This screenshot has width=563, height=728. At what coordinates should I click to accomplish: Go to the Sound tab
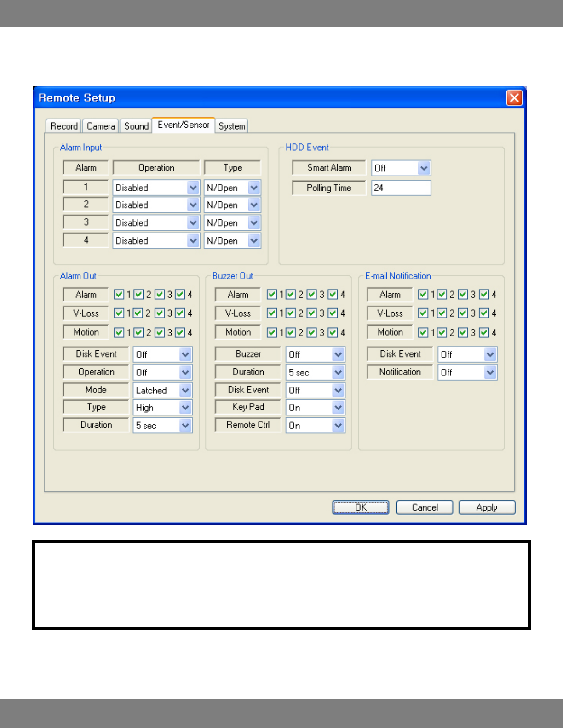[136, 126]
